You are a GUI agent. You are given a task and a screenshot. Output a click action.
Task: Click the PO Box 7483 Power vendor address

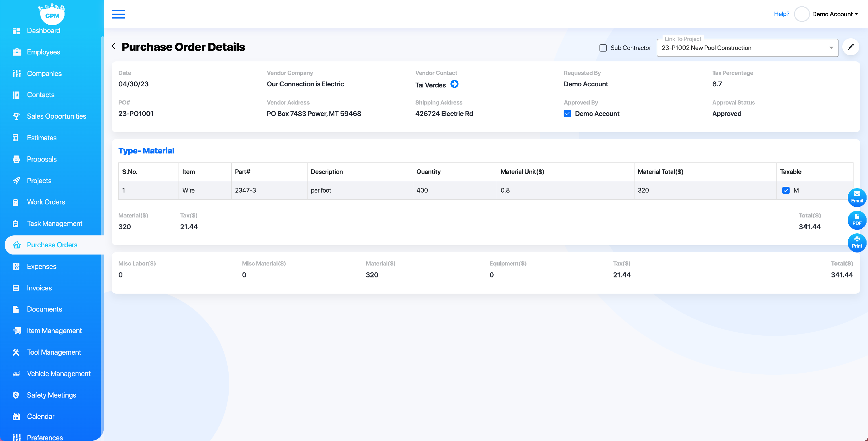(314, 114)
